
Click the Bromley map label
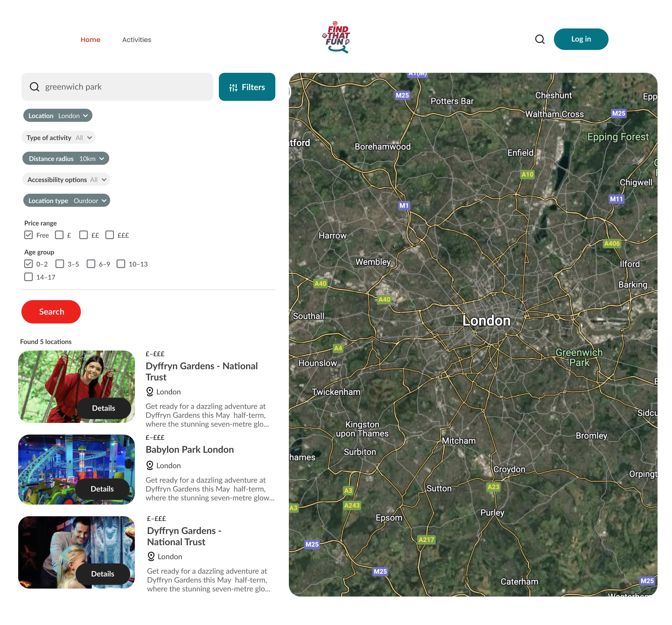tap(591, 436)
